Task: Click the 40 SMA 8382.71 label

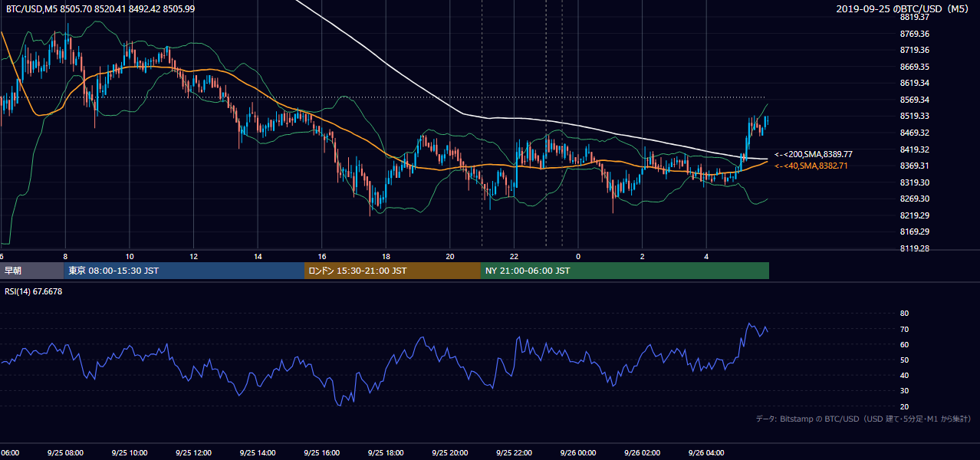Action: click(x=813, y=166)
